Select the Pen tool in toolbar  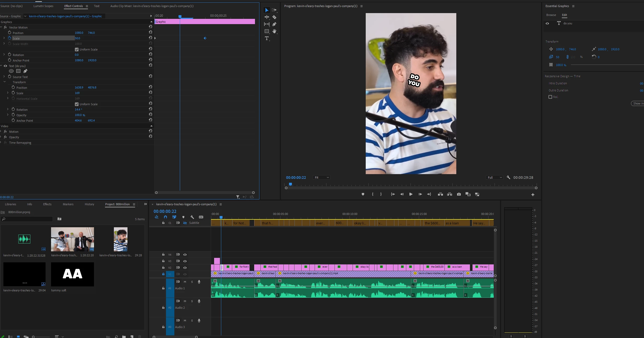coord(274,24)
